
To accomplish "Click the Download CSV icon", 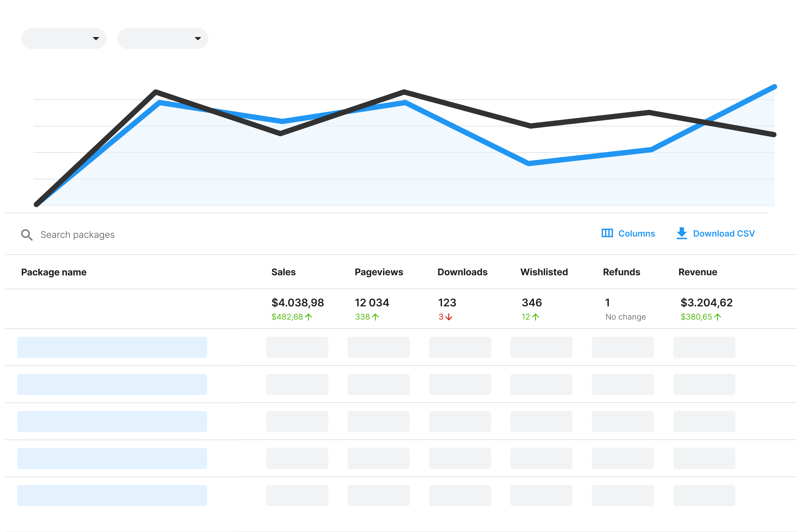I will (681, 233).
